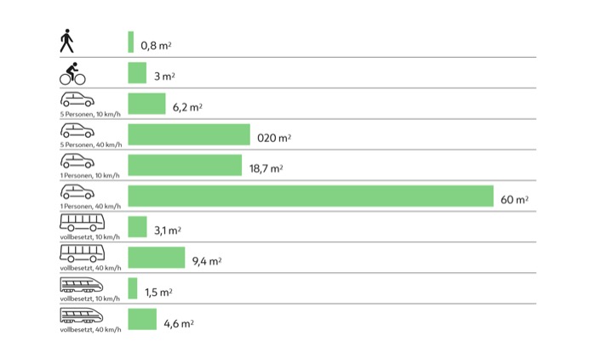Click the longest green bar, 60 m²
The width and height of the screenshot is (596, 364).
pos(311,196)
